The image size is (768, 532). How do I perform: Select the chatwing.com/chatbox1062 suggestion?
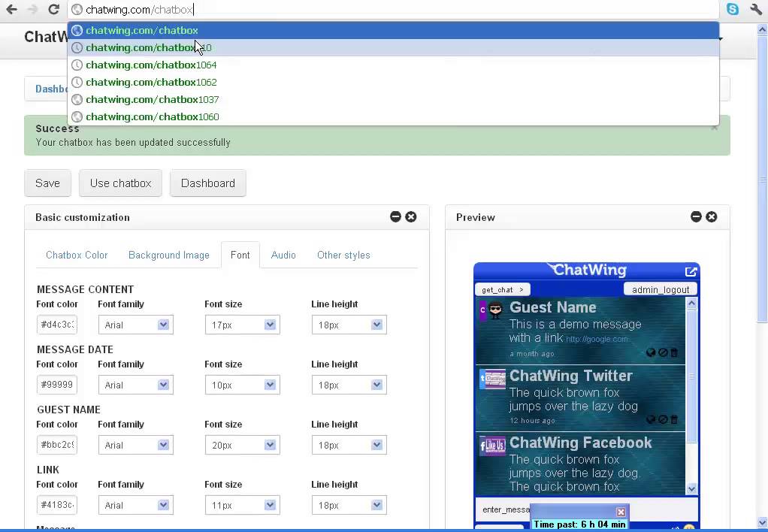(x=393, y=82)
